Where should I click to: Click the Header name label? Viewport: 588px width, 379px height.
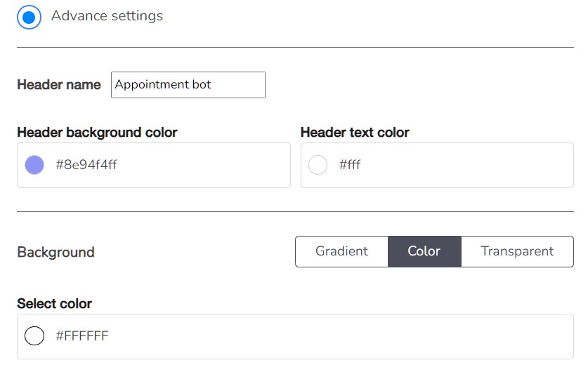coord(59,85)
